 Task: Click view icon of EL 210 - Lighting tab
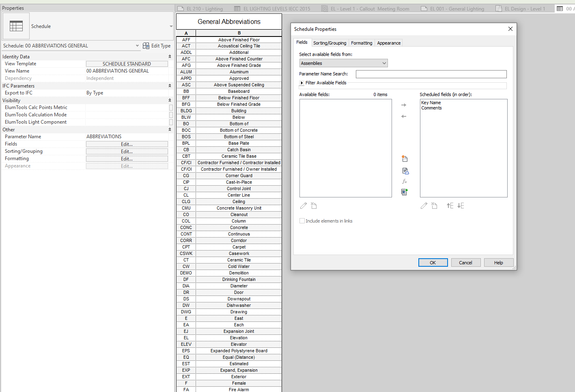pos(181,9)
